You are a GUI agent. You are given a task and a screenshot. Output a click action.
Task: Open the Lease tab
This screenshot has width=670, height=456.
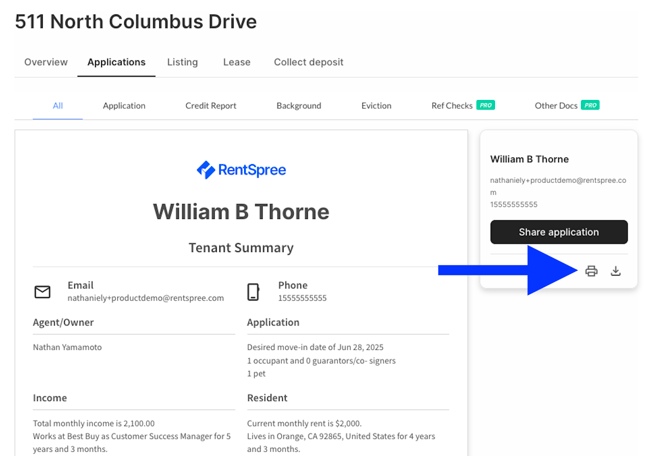[x=237, y=62]
